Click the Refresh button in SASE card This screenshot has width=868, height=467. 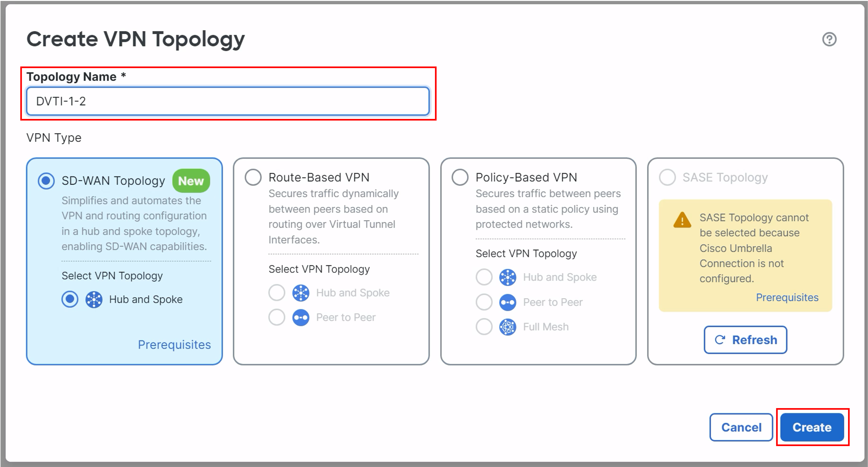coord(745,340)
